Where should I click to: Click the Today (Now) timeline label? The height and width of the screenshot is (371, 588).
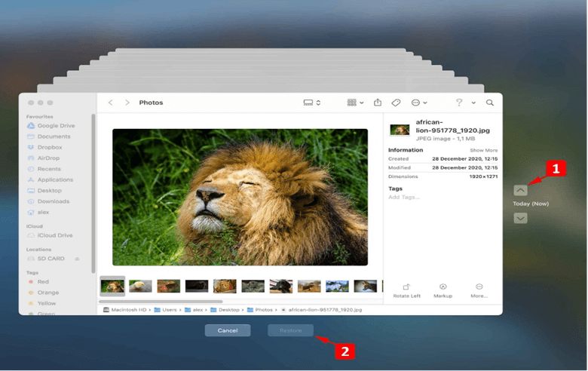pyautogui.click(x=531, y=204)
